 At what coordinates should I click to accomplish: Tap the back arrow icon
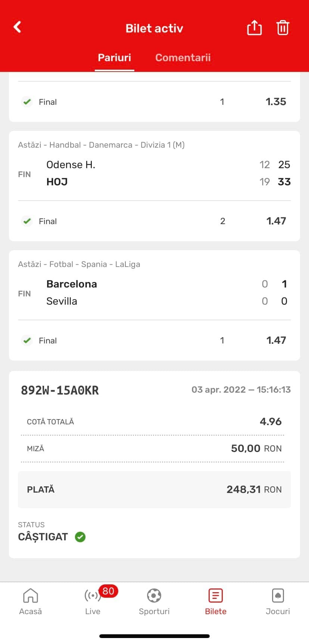pyautogui.click(x=17, y=27)
